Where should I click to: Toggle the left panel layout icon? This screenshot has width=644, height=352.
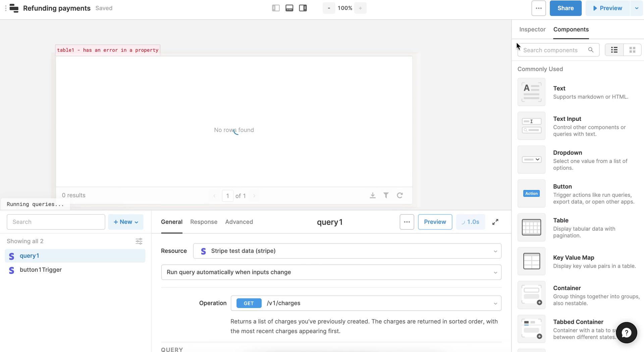[276, 8]
